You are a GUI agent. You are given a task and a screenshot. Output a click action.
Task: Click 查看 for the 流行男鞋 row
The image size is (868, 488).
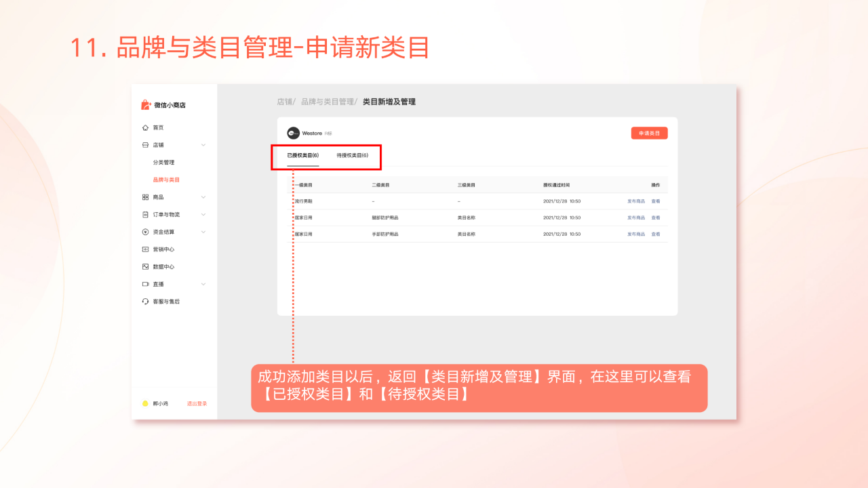[656, 201]
